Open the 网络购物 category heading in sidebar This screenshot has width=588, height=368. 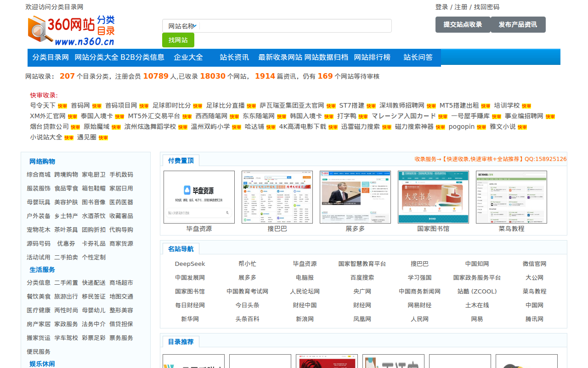(42, 161)
